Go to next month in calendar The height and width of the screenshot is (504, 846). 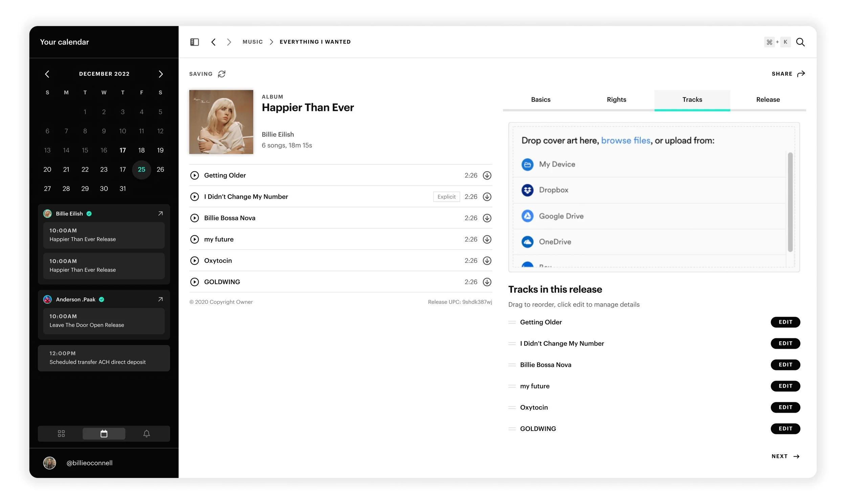pyautogui.click(x=161, y=74)
